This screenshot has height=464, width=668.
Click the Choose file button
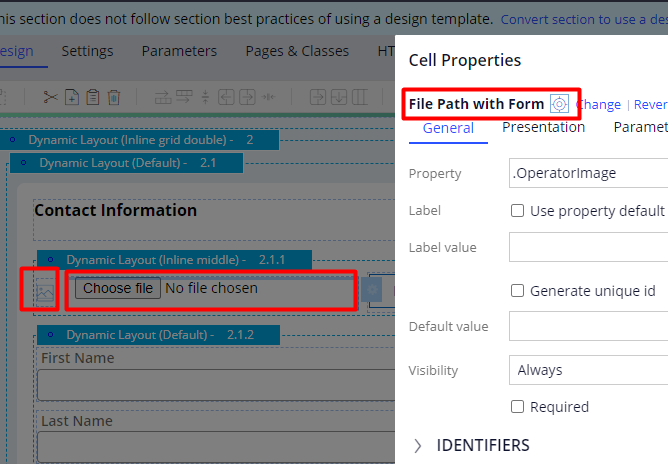click(118, 288)
